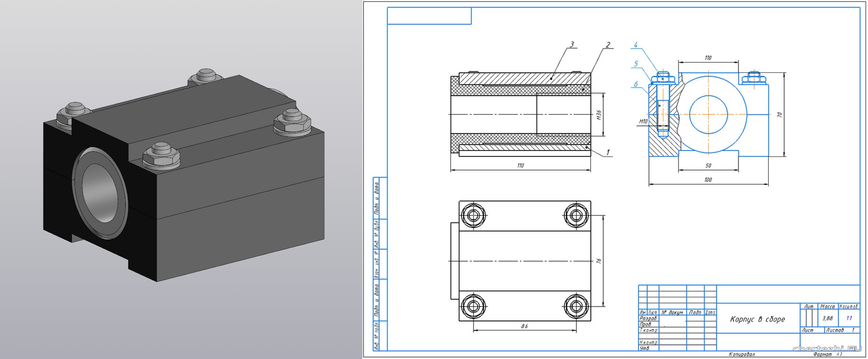
Task: Click the cylindrical bore in the 3D model
Action: [x=100, y=193]
